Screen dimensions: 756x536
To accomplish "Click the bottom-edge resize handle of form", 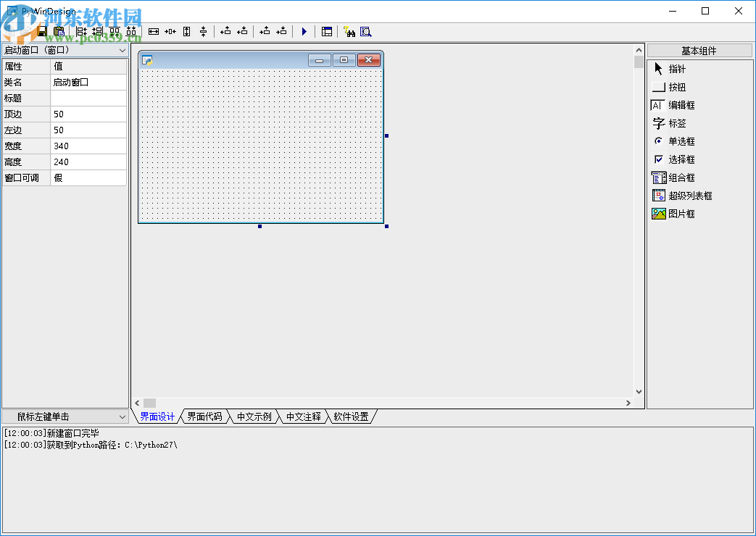I will (x=260, y=226).
